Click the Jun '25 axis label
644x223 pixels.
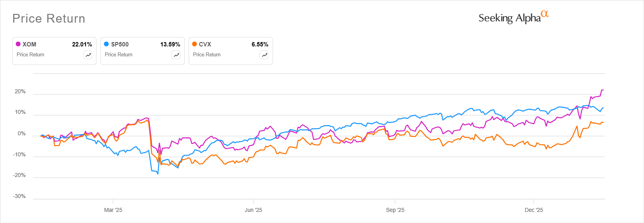(253, 210)
